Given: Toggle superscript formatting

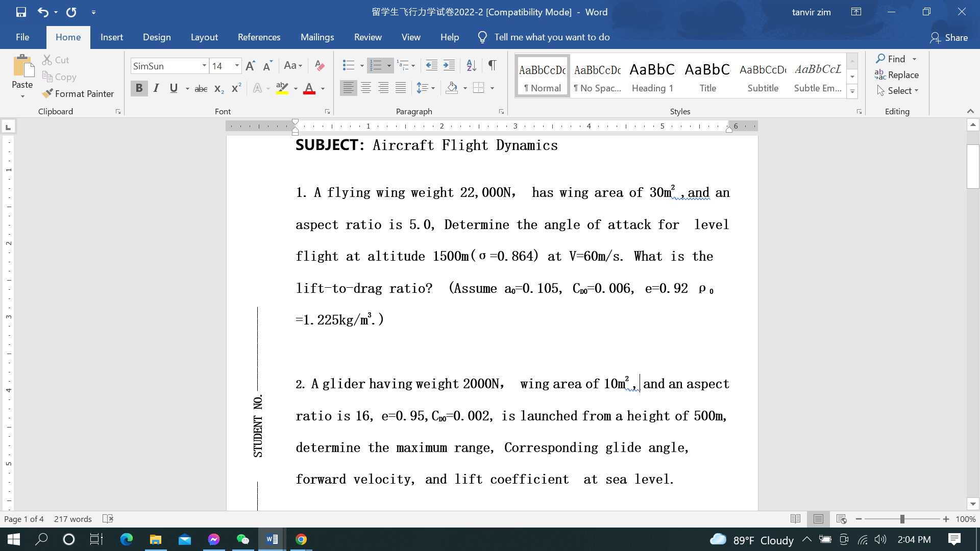Looking at the screenshot, I should point(235,88).
